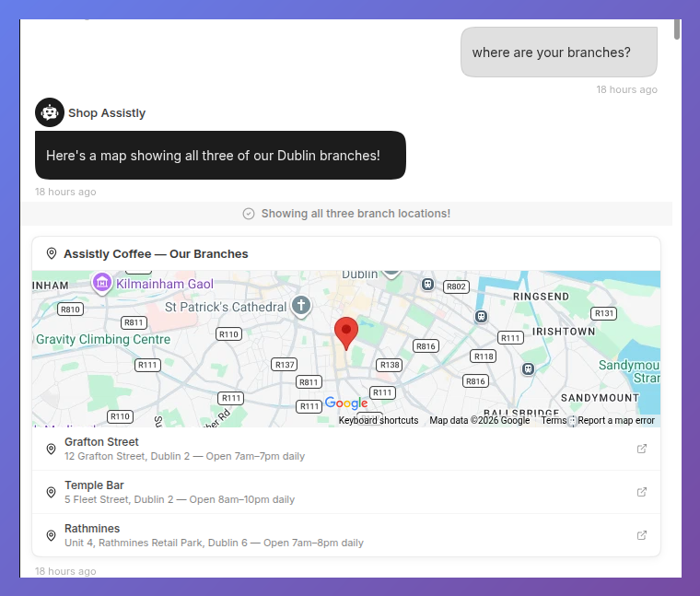Click the 'where are your branches?' message bubble

click(559, 53)
